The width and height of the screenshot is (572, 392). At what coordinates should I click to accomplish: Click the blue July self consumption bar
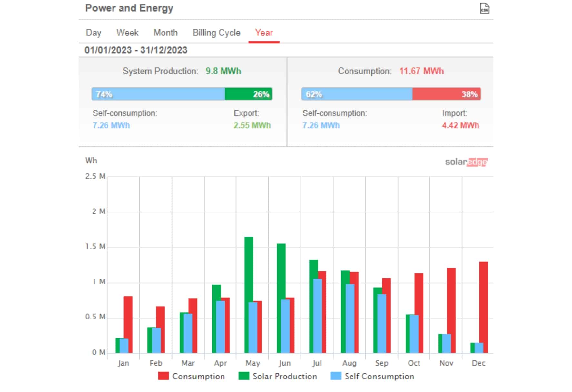click(x=318, y=316)
